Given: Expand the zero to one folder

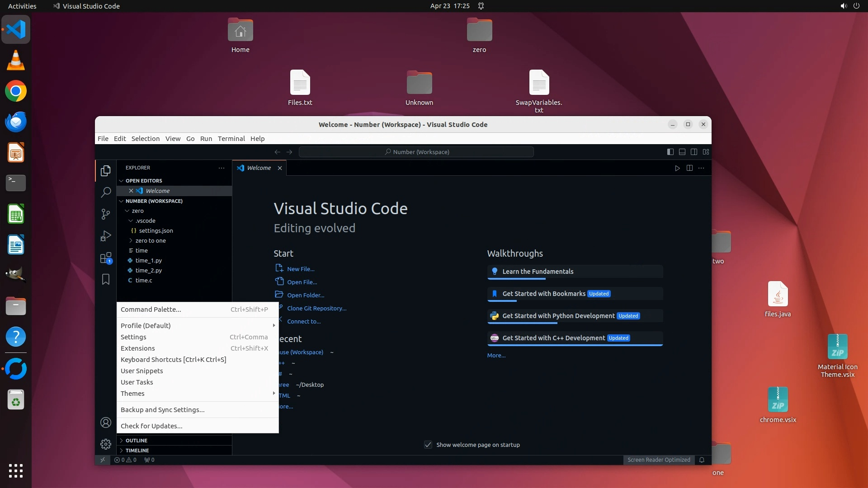Looking at the screenshot, I should (x=151, y=241).
